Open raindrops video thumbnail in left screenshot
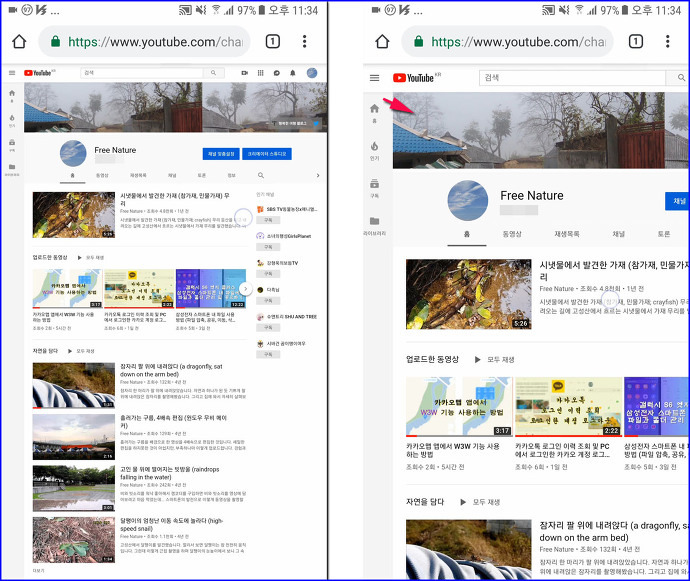This screenshot has height=581, width=690. click(74, 488)
